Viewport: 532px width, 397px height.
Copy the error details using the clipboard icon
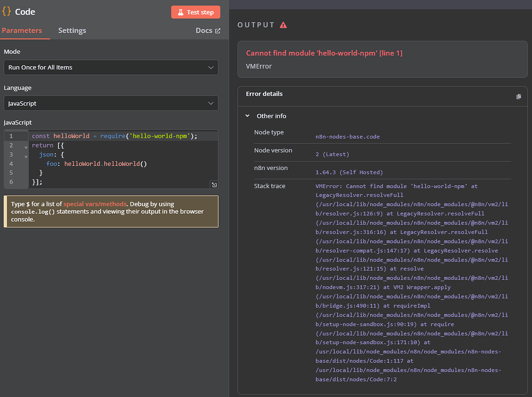518,96
